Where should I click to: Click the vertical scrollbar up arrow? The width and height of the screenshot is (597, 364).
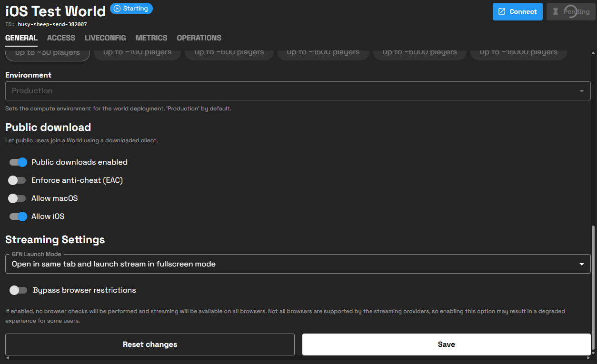[593, 52]
